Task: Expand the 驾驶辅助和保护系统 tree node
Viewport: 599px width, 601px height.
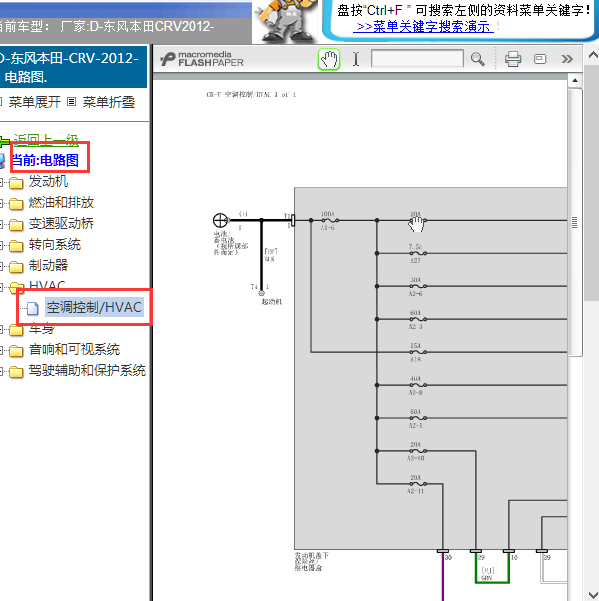Action: pos(1,372)
